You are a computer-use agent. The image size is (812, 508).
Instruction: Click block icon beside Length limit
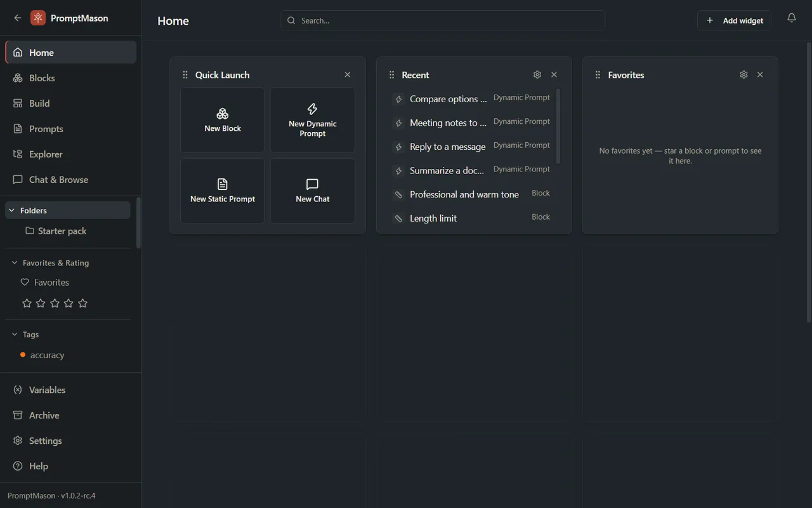point(398,218)
